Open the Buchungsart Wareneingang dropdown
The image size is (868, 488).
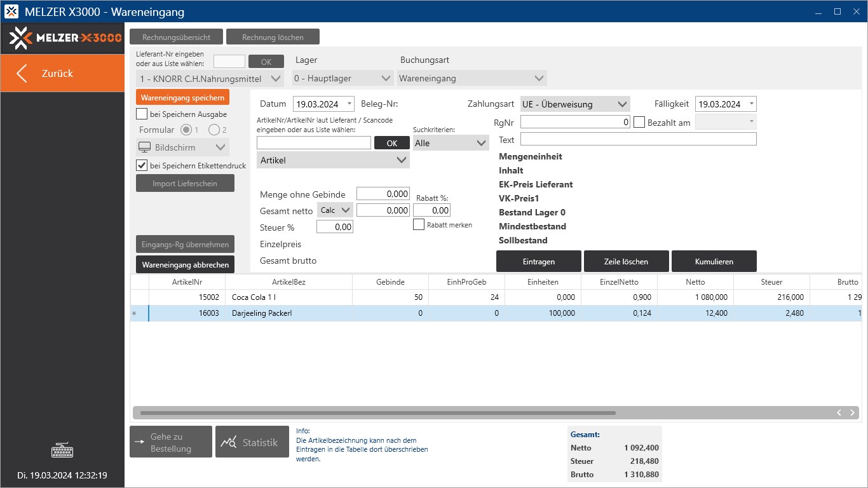471,79
